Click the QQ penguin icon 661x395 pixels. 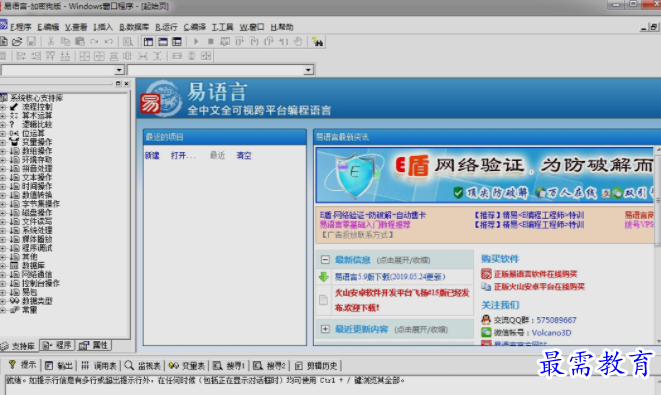486,320
